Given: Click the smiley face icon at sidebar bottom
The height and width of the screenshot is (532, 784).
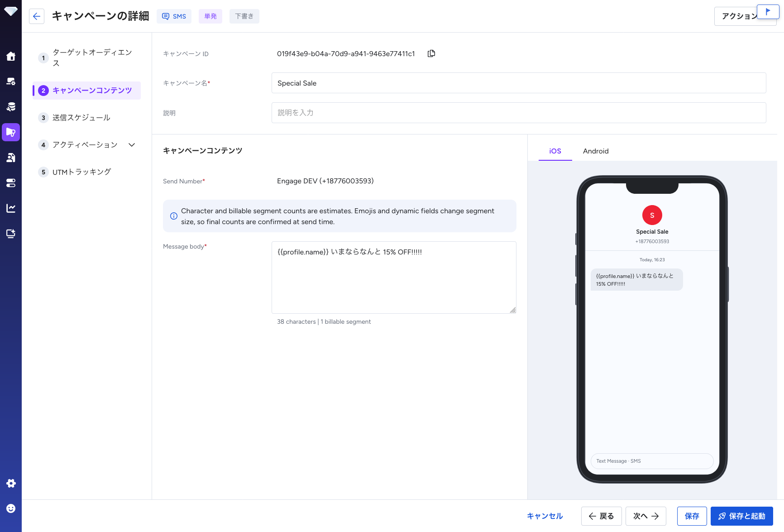Looking at the screenshot, I should (11, 508).
